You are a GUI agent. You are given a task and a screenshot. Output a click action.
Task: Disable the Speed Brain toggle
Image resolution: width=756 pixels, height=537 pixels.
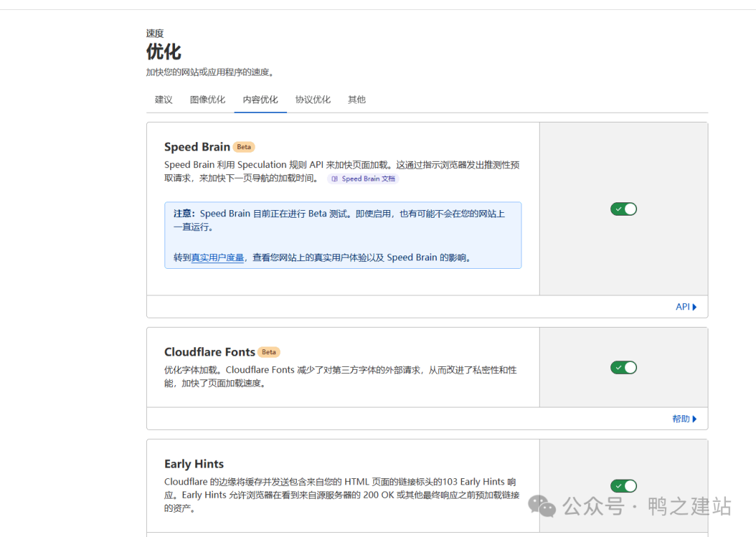tap(623, 209)
